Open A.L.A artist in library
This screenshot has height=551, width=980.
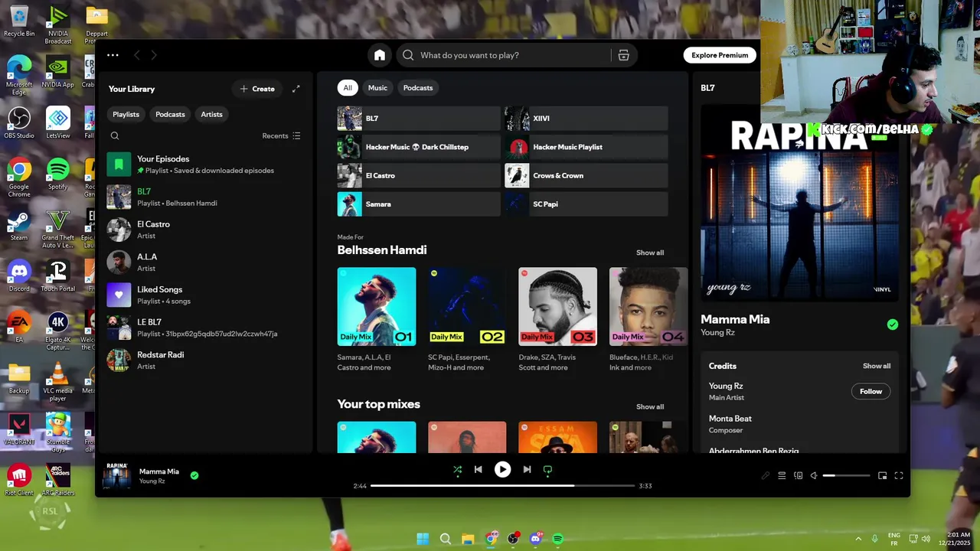coord(206,262)
